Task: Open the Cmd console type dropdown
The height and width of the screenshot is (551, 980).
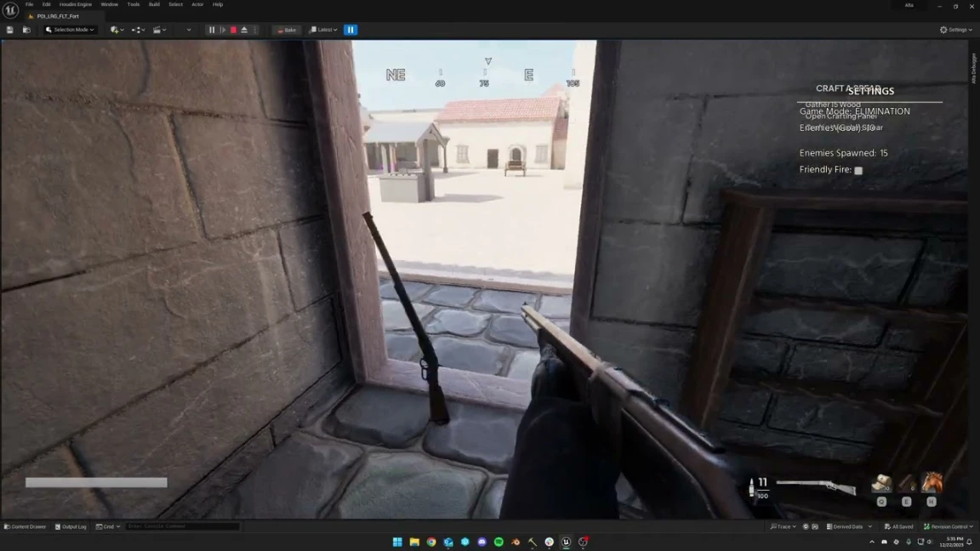Action: (107, 526)
